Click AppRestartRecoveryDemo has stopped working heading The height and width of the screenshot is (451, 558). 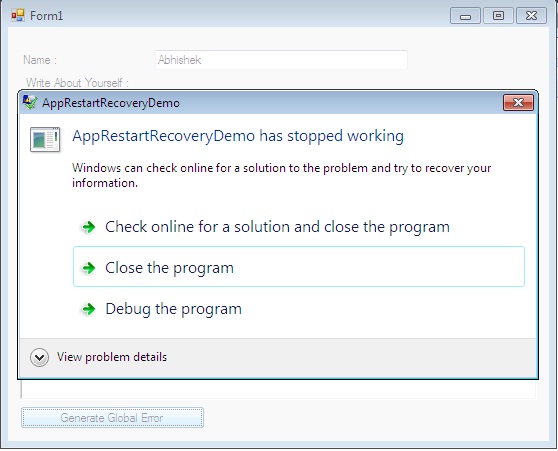(238, 136)
